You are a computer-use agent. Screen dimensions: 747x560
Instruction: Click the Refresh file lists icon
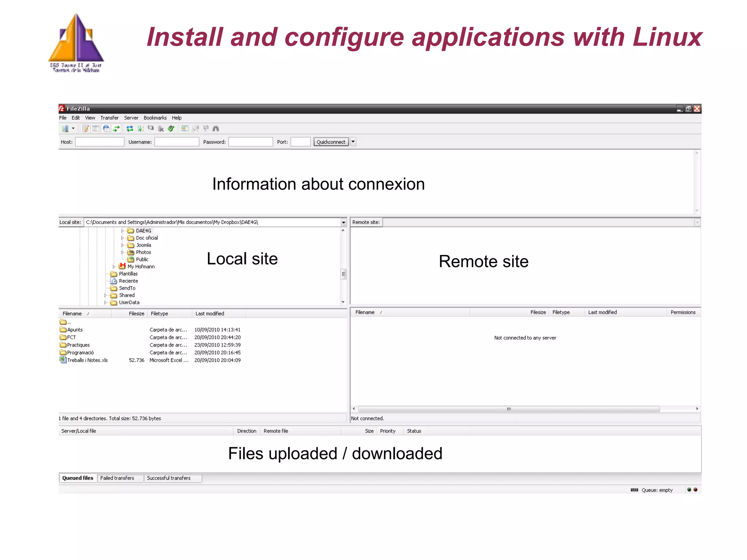click(129, 128)
